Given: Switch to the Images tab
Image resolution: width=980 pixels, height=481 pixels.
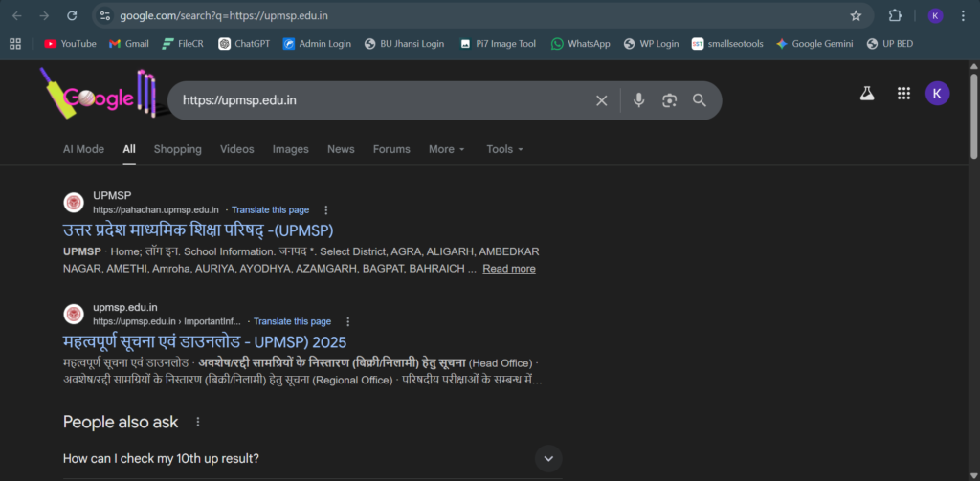Looking at the screenshot, I should (x=291, y=149).
